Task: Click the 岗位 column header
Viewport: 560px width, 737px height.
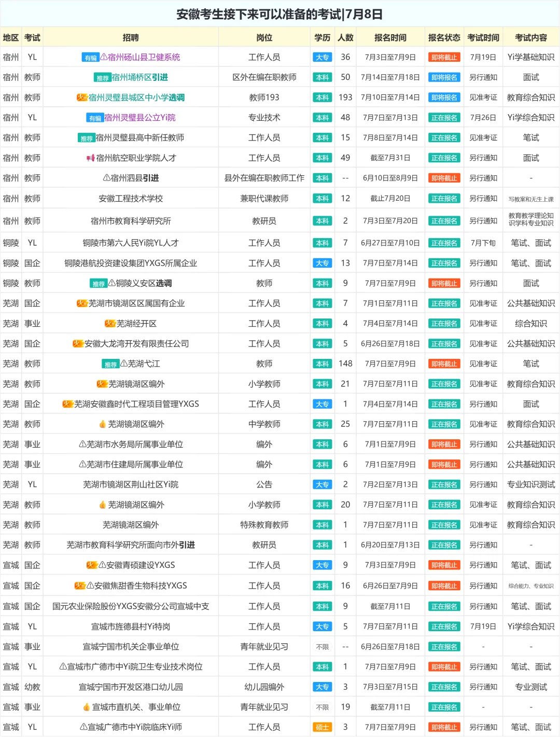Action: 264,37
